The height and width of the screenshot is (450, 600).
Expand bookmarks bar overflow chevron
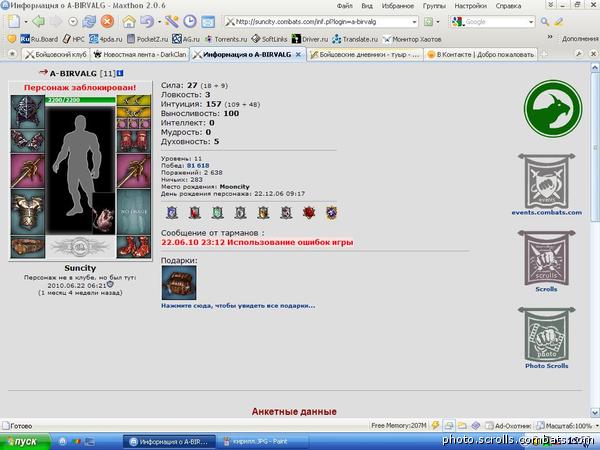550,37
